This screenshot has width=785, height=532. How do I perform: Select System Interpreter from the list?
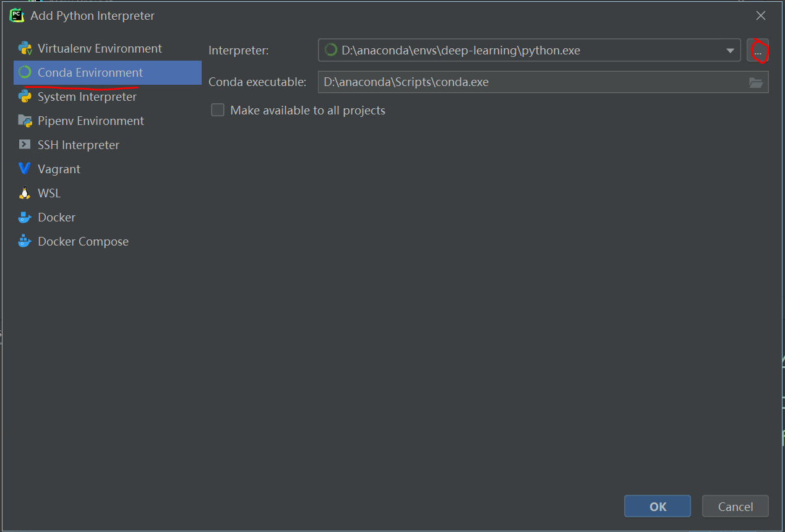pos(87,97)
